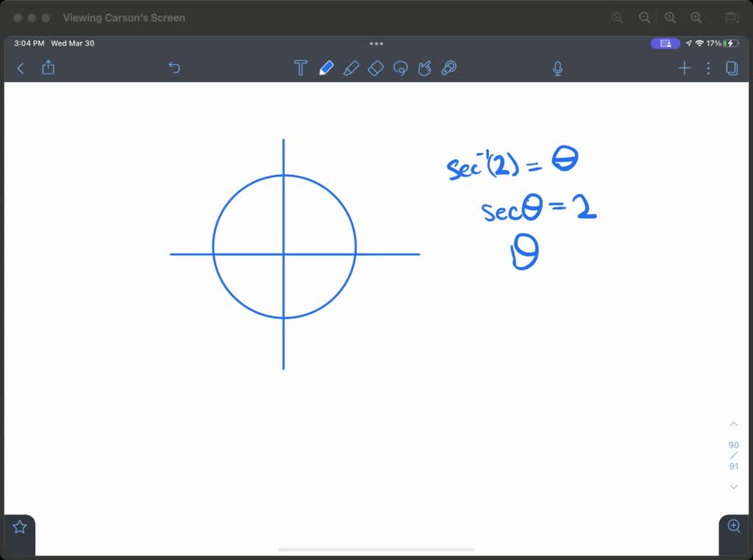
Task: Open the ellipsis menu at top center
Action: pos(376,44)
